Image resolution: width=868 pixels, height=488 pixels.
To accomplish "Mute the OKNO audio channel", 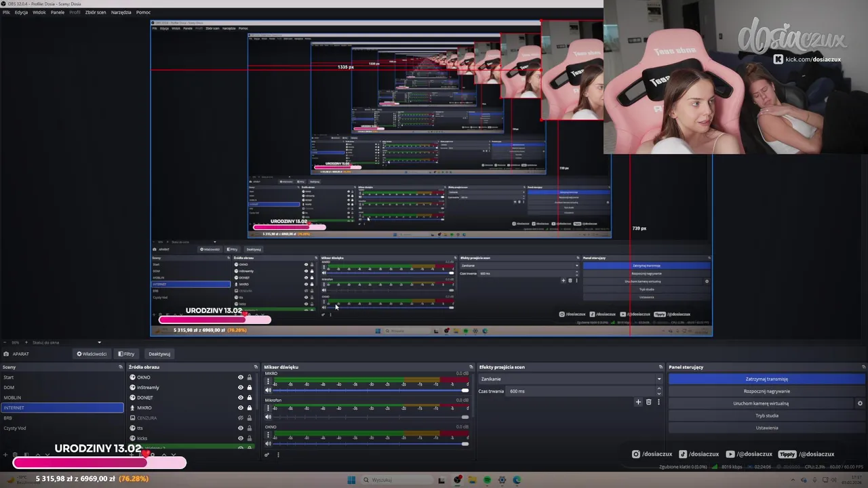I will [x=268, y=444].
